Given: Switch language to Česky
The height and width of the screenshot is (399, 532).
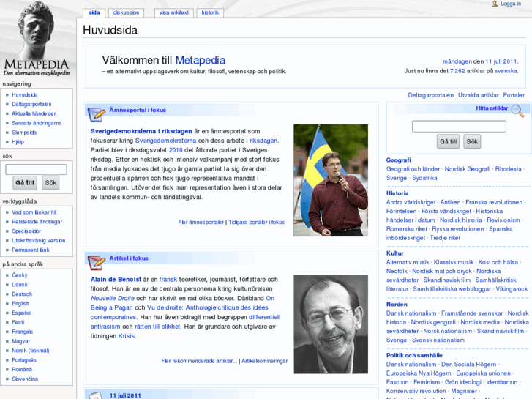Looking at the screenshot, I should tap(20, 275).
